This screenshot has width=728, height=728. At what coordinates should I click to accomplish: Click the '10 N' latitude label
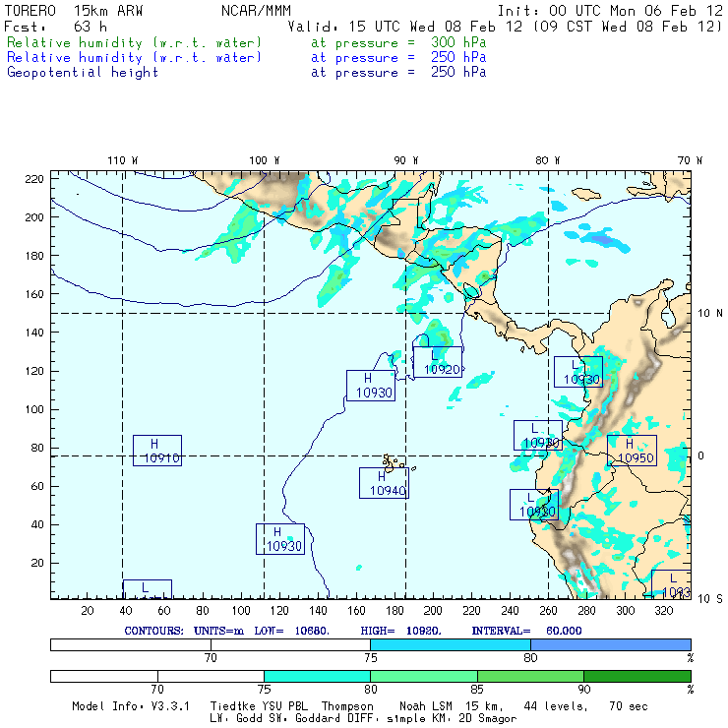(710, 314)
